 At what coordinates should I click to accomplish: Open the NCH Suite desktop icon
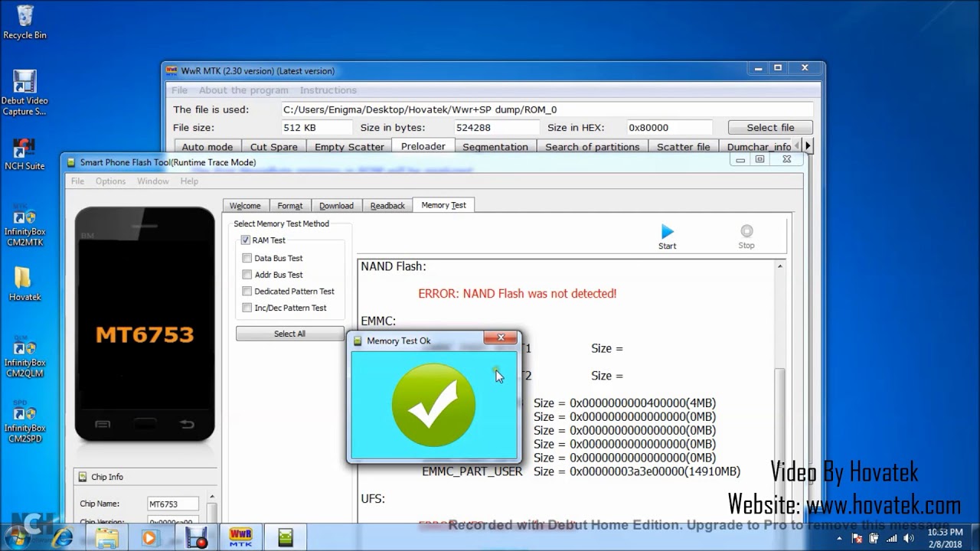(x=24, y=153)
